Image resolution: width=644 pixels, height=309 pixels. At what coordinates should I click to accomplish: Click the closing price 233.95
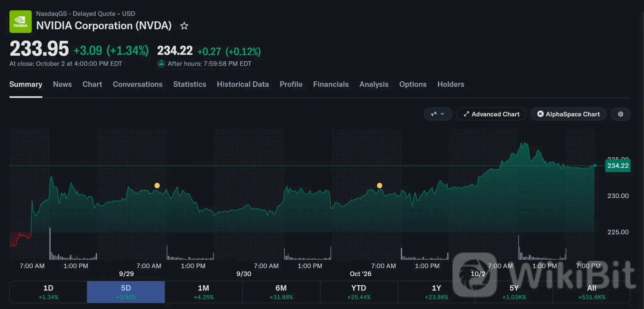pyautogui.click(x=39, y=49)
